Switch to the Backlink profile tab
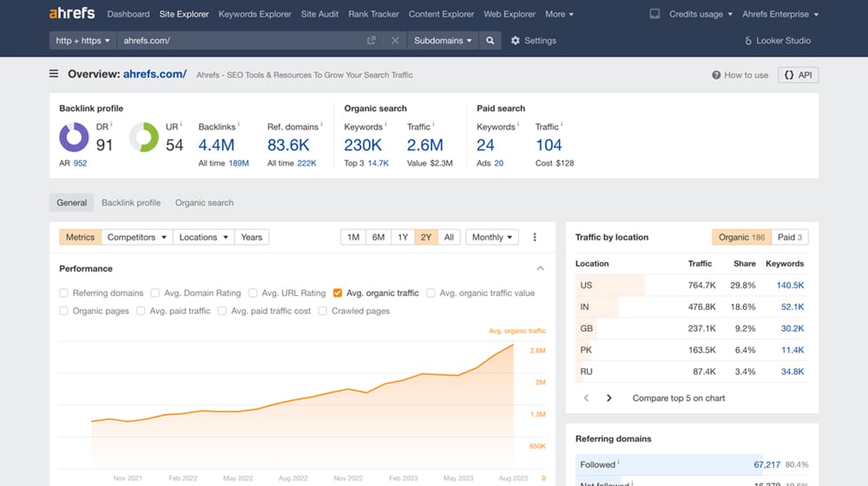The image size is (868, 486). (131, 202)
